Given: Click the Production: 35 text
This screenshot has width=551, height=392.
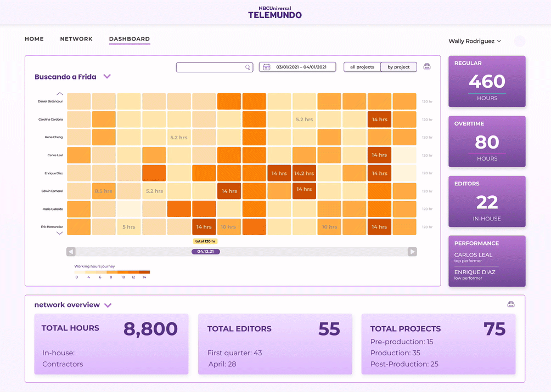Looking at the screenshot, I should pos(395,353).
